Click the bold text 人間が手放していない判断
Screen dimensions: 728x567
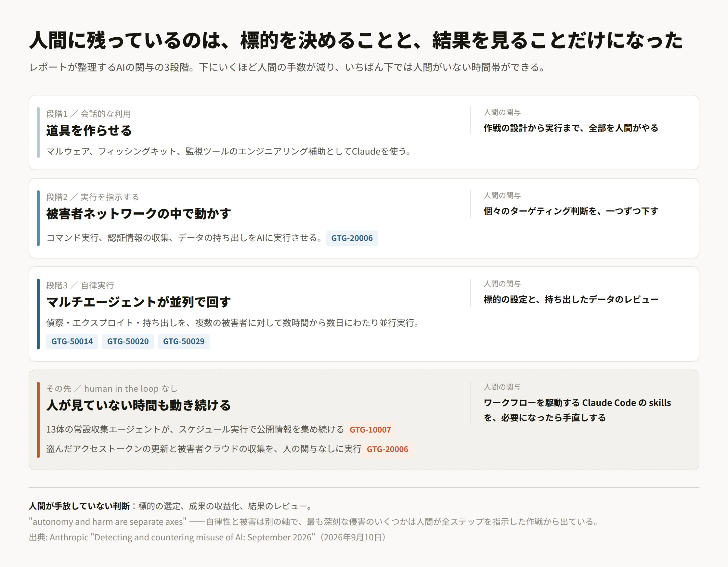point(79,506)
